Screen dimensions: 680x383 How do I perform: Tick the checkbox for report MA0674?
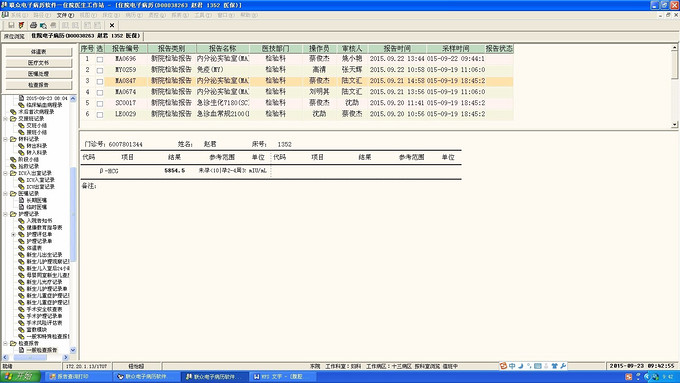coord(100,92)
